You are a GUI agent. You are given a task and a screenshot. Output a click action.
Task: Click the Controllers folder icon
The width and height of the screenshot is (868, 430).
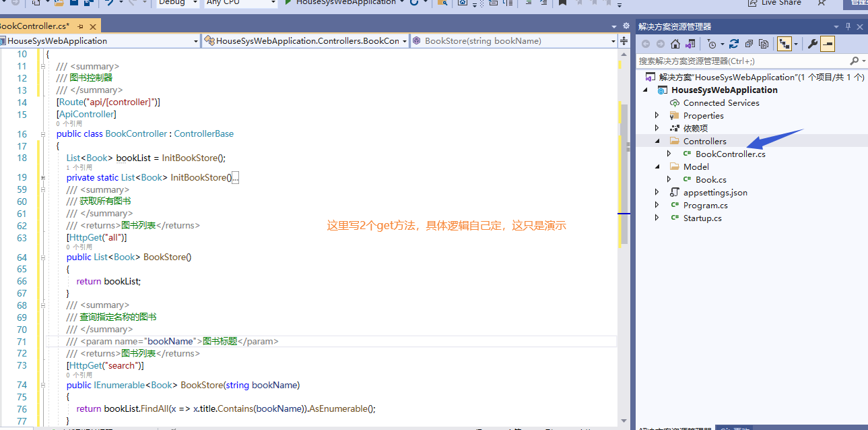coord(675,142)
